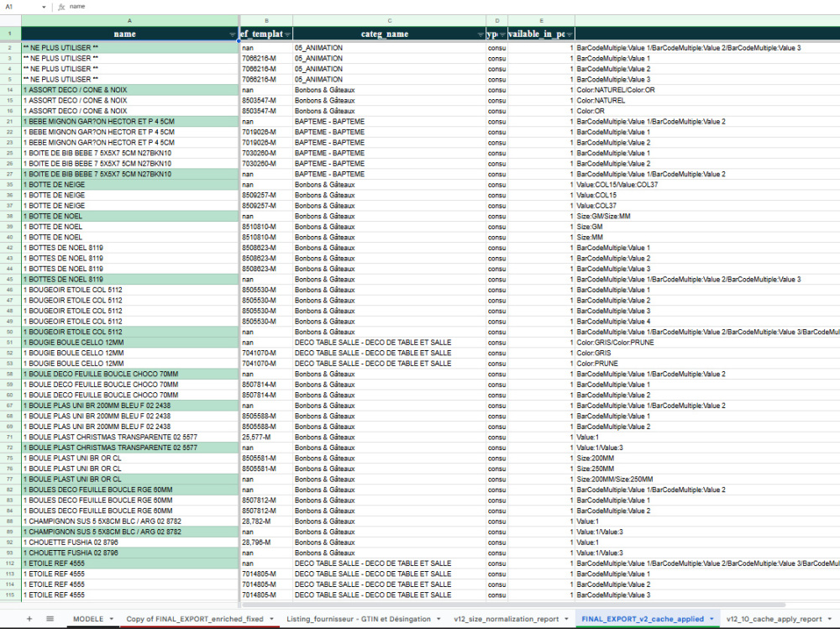The image size is (840, 629).
Task: Select column E header
Action: [542, 20]
